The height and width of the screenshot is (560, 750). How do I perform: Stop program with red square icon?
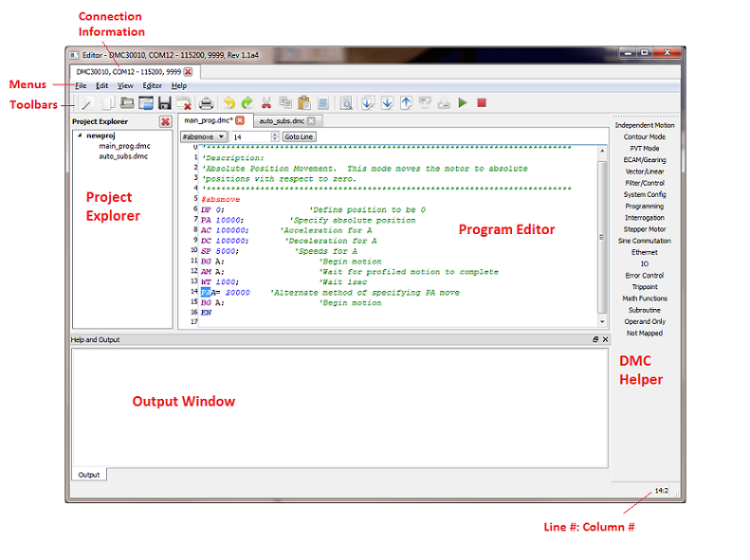point(482,102)
